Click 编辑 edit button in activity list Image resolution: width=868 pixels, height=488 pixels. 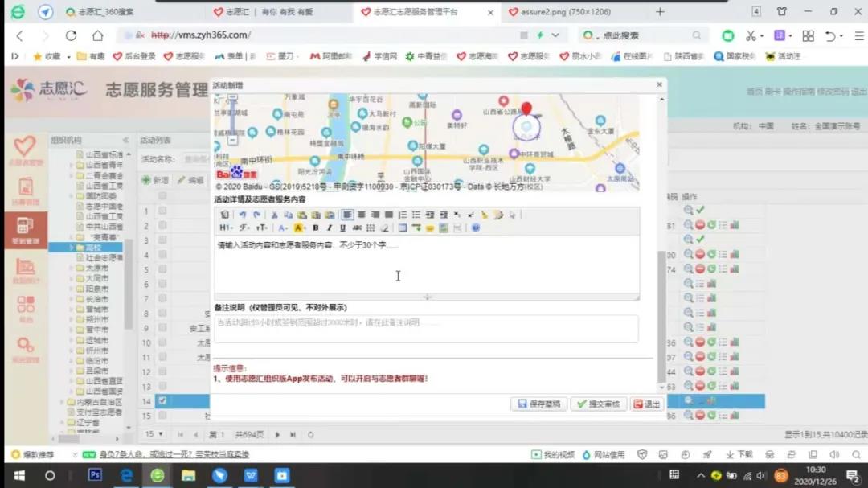(190, 180)
